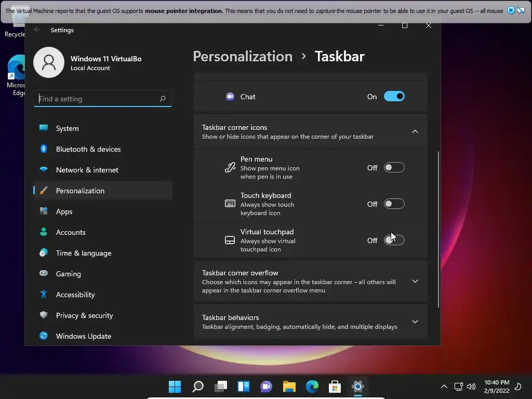Screen dimensions: 532x399
Task: Click the Windows 11 VirtualBo account name
Action: [106, 59]
